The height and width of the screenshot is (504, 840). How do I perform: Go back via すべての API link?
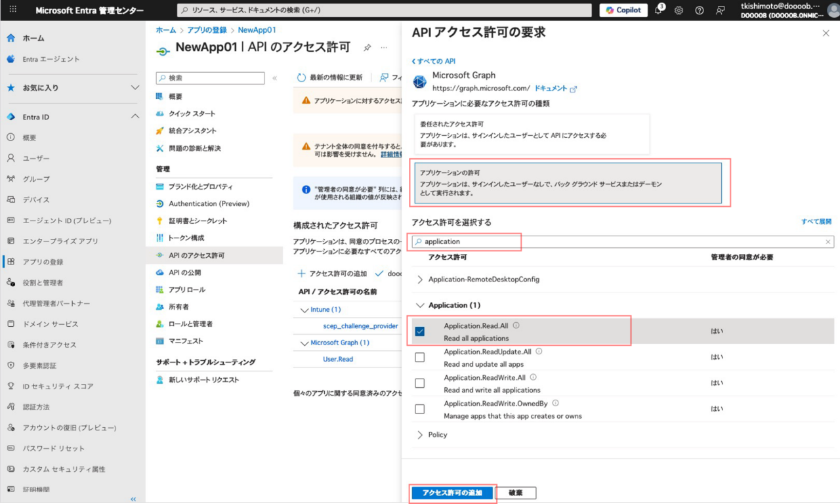434,61
